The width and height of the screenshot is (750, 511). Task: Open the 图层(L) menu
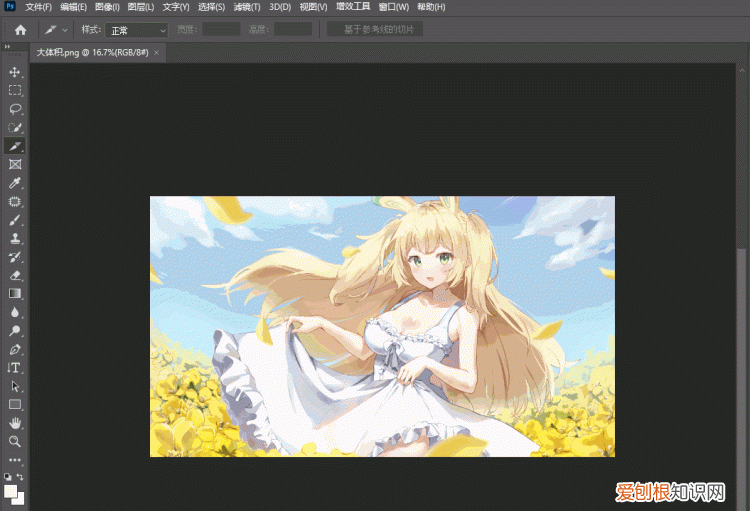pyautogui.click(x=141, y=7)
